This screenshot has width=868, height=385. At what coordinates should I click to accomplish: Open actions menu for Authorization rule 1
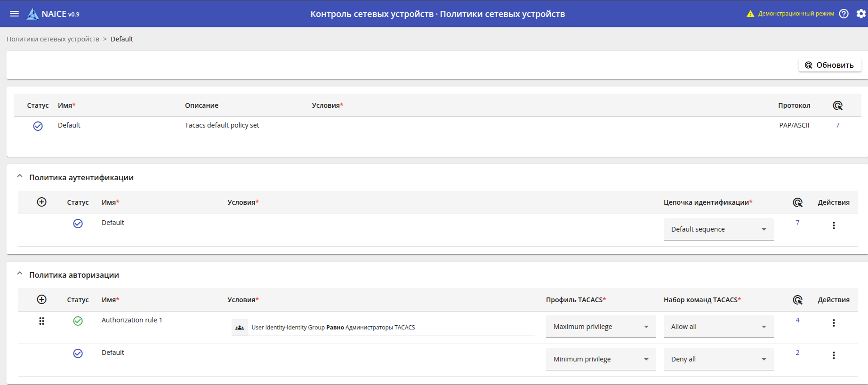(x=834, y=323)
